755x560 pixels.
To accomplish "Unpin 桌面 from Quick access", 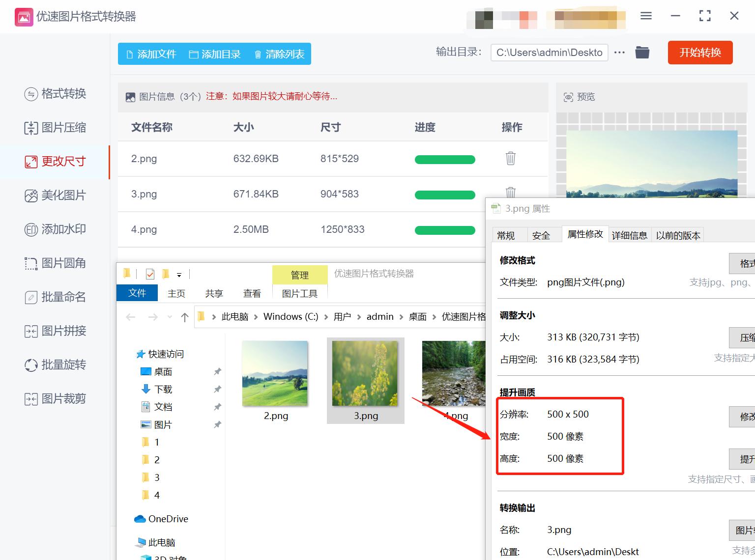I will pyautogui.click(x=218, y=372).
